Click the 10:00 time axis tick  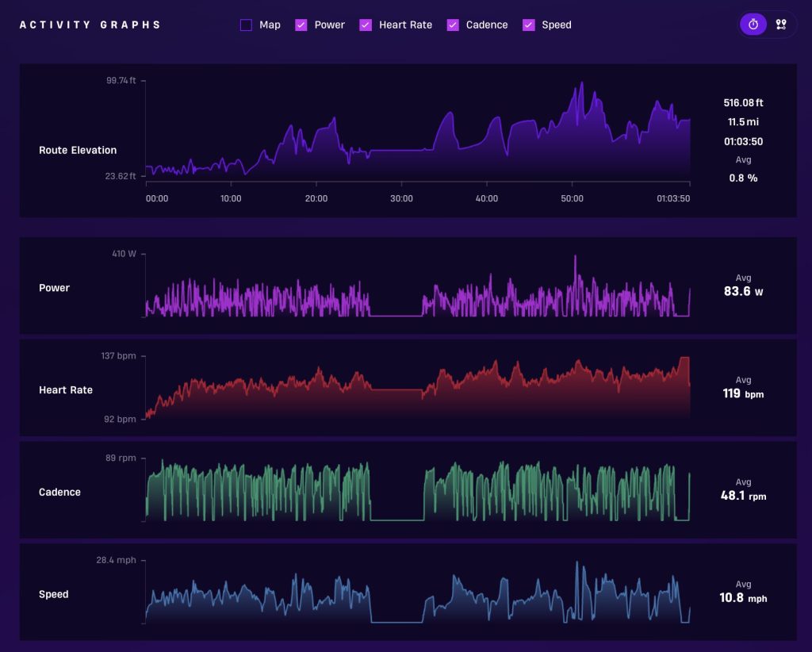231,198
